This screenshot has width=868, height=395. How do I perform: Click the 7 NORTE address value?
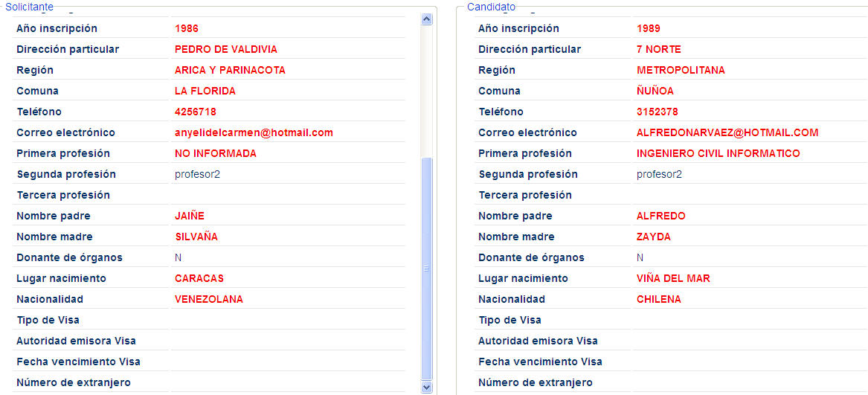[x=659, y=49]
